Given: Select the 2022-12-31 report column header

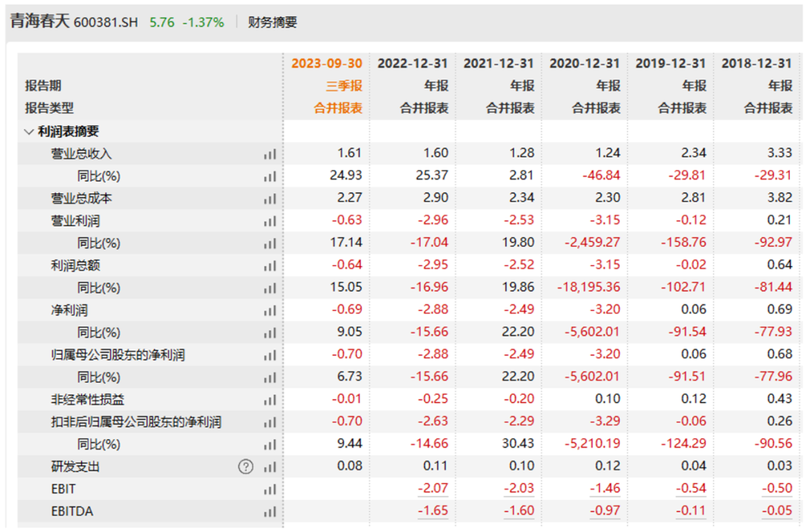Looking at the screenshot, I should [x=412, y=64].
